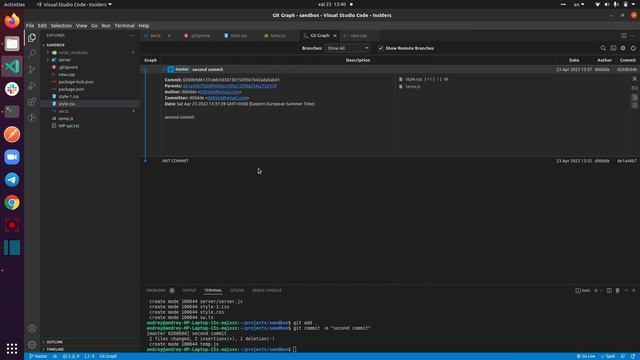The height and width of the screenshot is (360, 640).
Task: Open the Manage gear in activity bar
Action: pyautogui.click(x=32, y=344)
